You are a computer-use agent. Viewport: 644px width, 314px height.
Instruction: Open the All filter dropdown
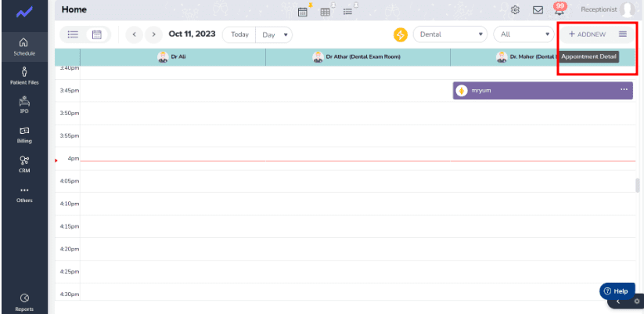(x=524, y=34)
